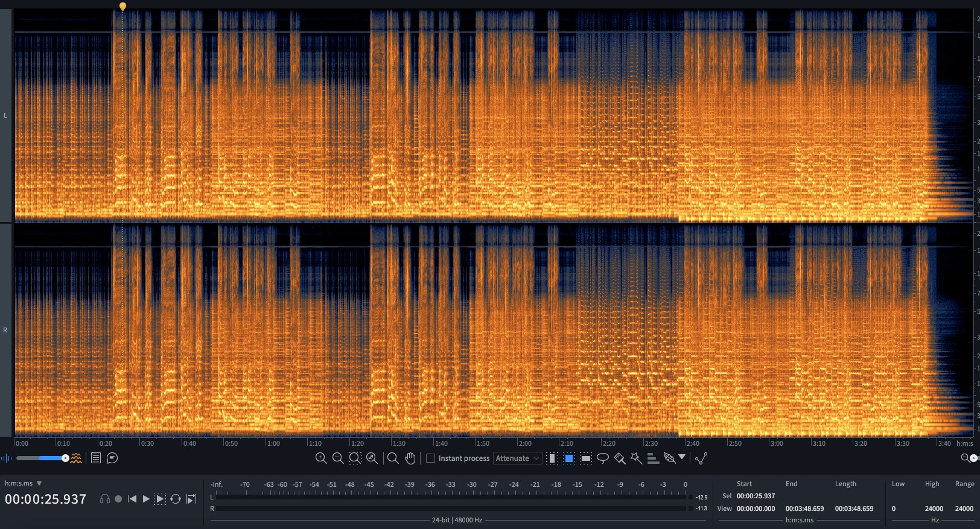Open the Attenuate mode dropdown
The width and height of the screenshot is (980, 529).
coord(517,458)
